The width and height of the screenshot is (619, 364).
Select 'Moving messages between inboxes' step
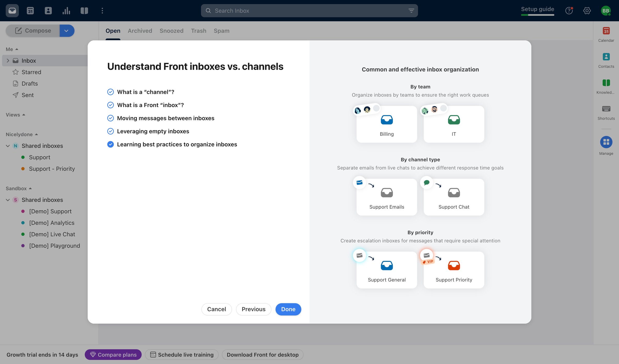pos(161,118)
